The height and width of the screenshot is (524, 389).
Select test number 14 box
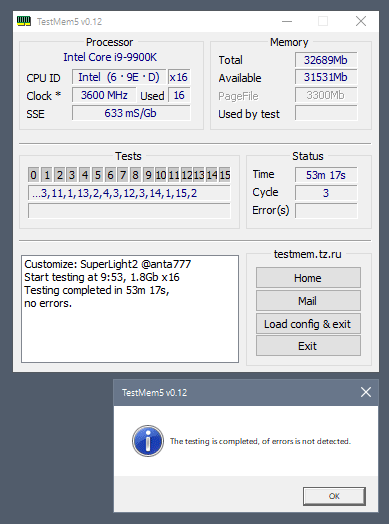click(x=212, y=175)
